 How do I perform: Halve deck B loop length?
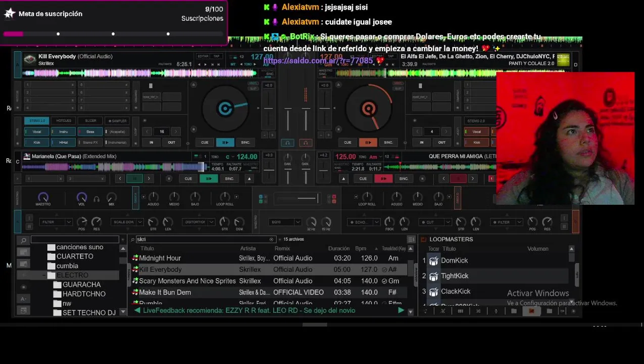pos(418,131)
